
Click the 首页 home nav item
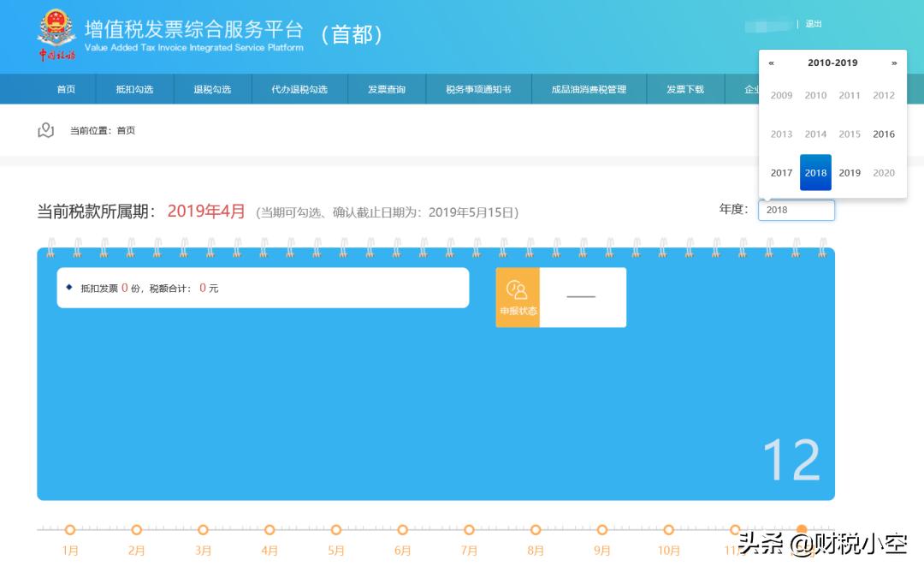pyautogui.click(x=66, y=89)
